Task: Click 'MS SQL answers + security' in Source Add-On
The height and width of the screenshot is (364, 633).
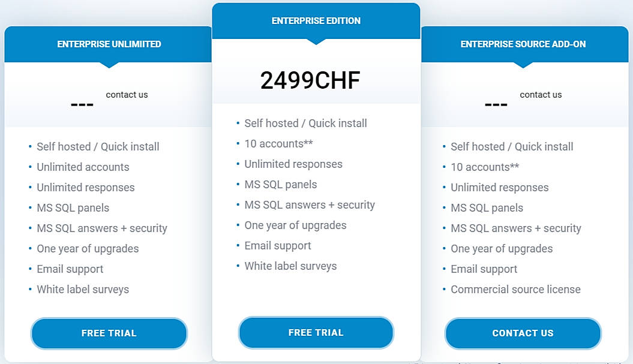Action: (515, 228)
